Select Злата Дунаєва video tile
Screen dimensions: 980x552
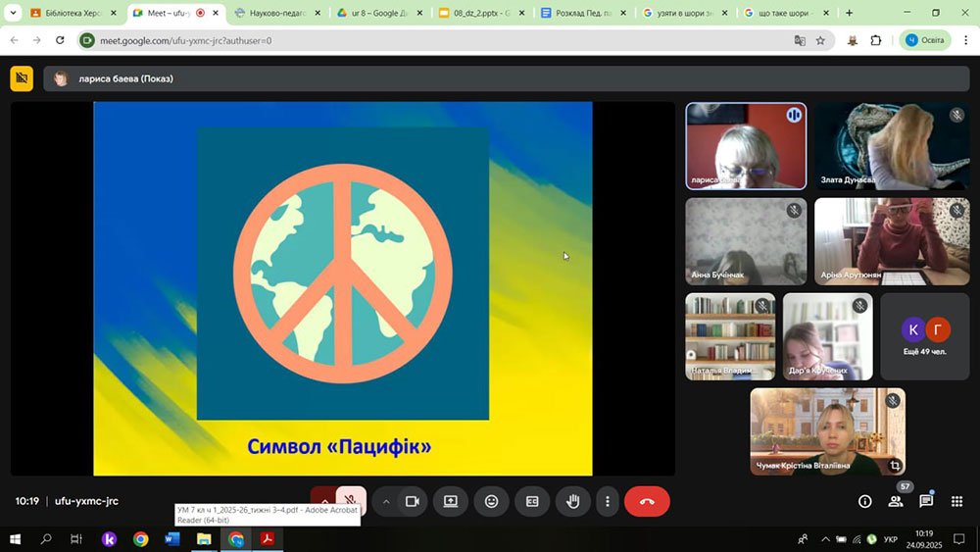point(892,146)
